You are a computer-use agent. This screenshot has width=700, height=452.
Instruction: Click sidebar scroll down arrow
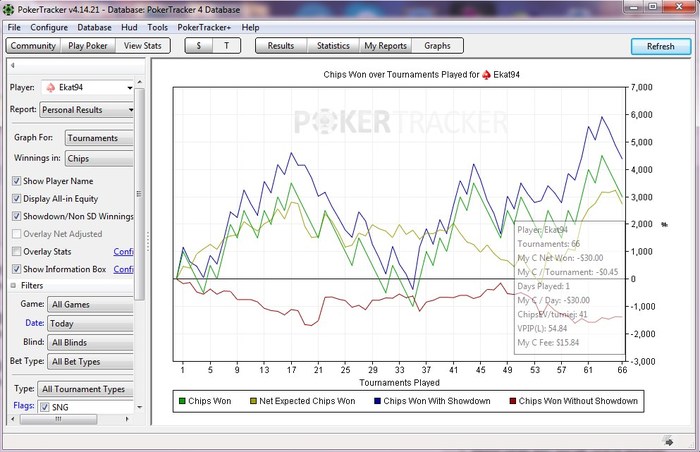coord(139,407)
